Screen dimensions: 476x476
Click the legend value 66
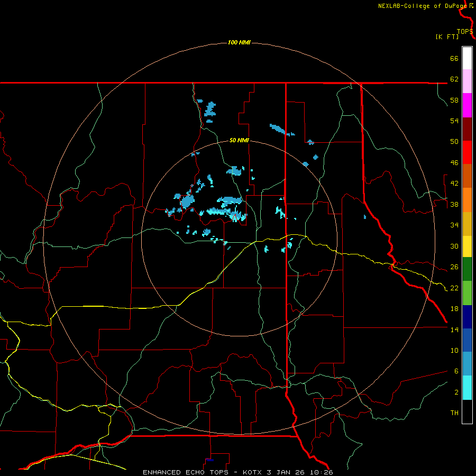454,59
